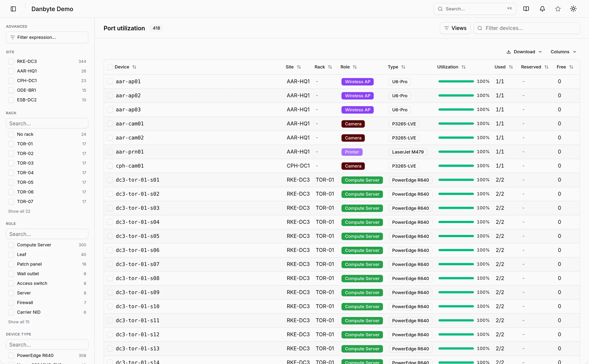Sort by Free column arrows
This screenshot has height=364, width=589.
(x=571, y=67)
